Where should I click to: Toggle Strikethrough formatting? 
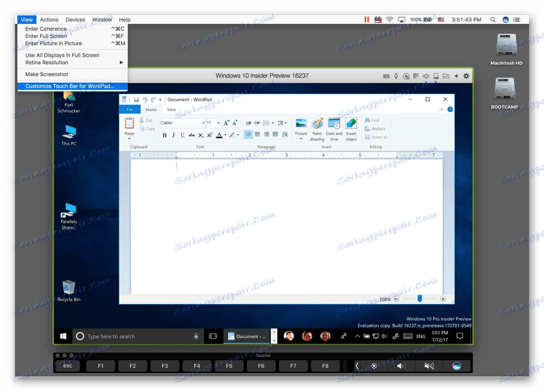point(192,135)
